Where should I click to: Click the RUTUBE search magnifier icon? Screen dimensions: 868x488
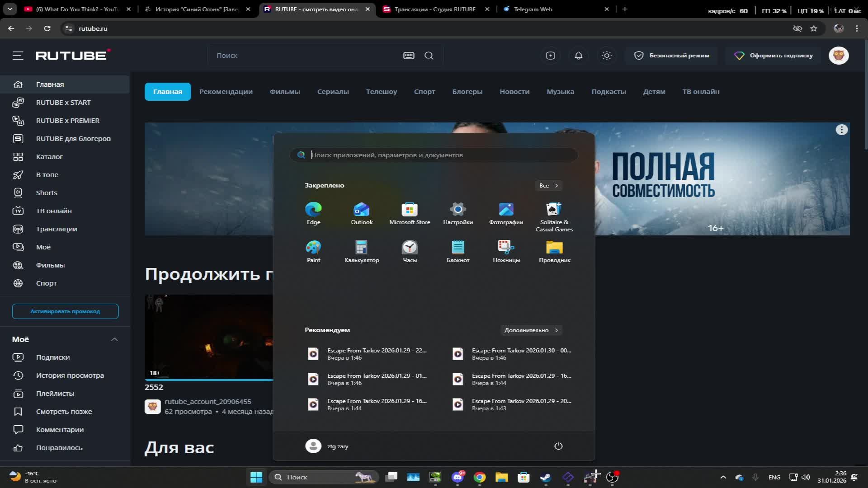click(x=429, y=56)
